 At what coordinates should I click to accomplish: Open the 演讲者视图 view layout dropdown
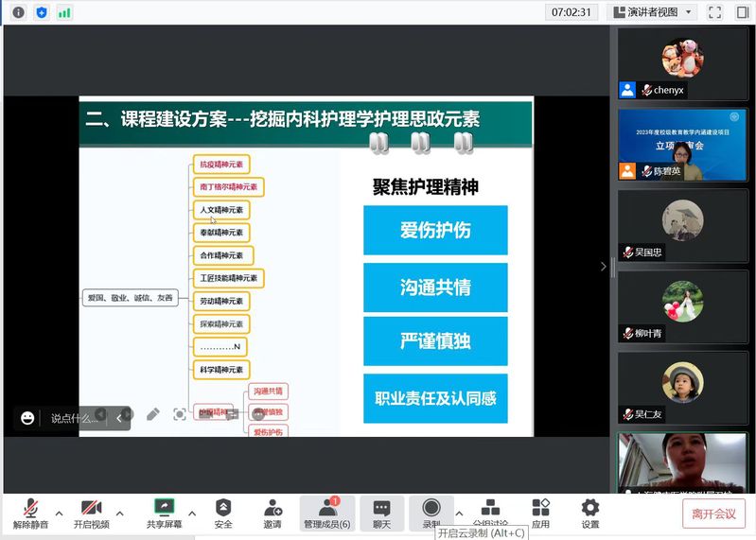coord(653,12)
